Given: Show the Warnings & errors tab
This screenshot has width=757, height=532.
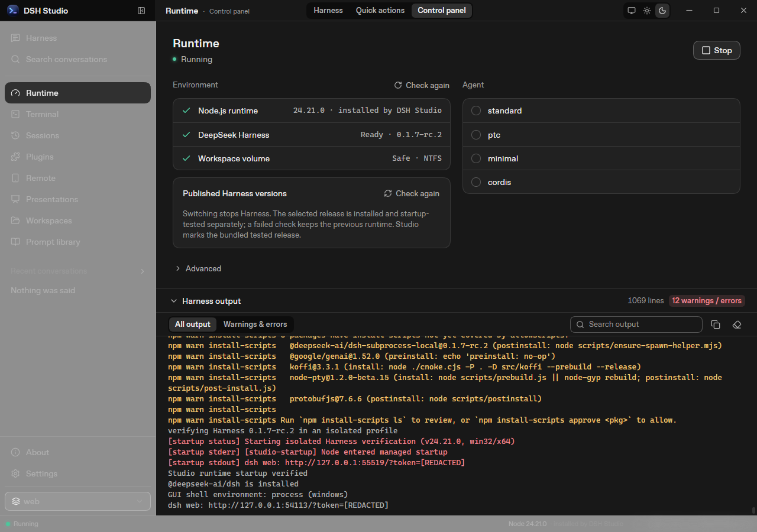Looking at the screenshot, I should pyautogui.click(x=255, y=324).
